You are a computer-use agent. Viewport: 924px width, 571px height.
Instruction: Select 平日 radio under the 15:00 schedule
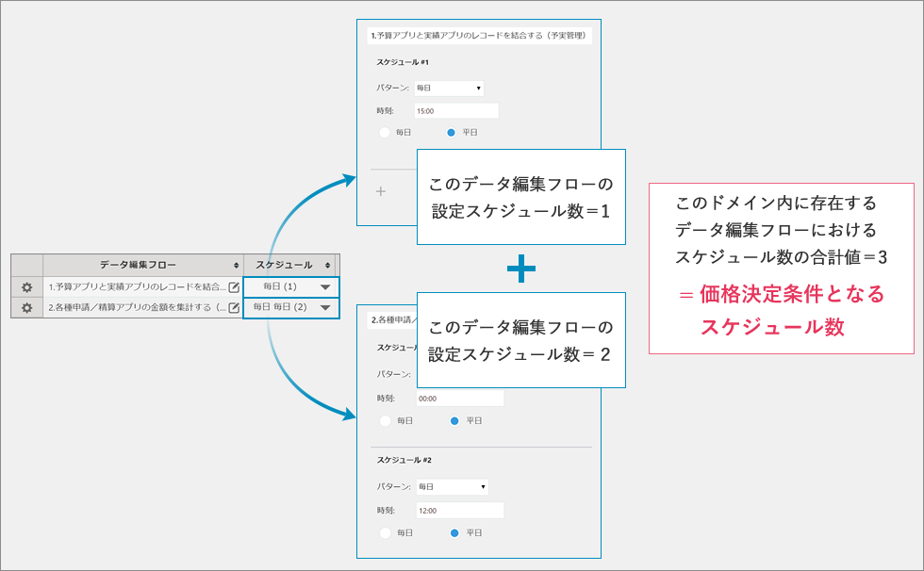[451, 133]
